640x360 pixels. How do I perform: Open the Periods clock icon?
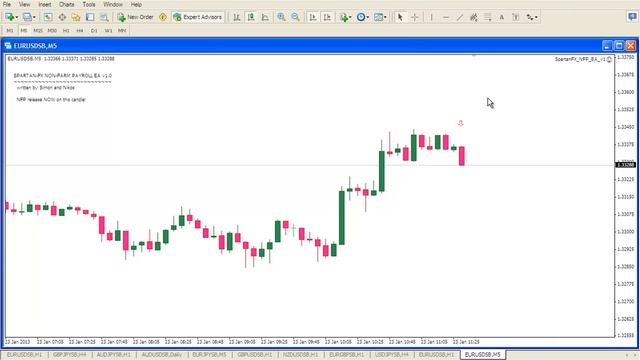click(361, 17)
